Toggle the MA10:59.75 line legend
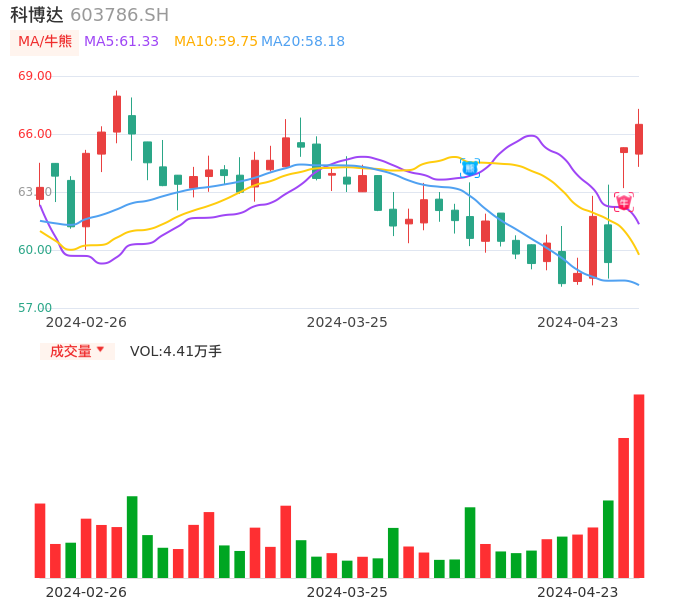Image resolution: width=686 pixels, height=606 pixels. [215, 41]
